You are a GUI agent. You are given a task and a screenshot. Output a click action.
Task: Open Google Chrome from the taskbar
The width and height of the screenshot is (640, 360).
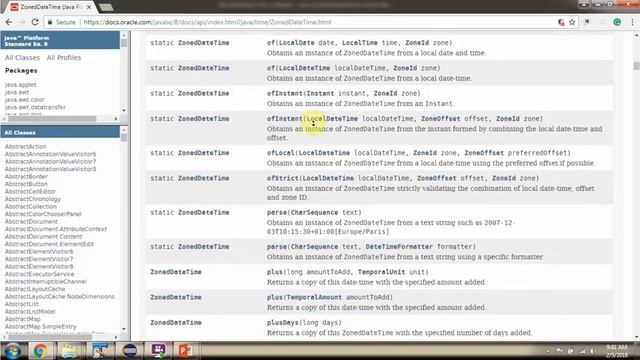(x=40, y=351)
